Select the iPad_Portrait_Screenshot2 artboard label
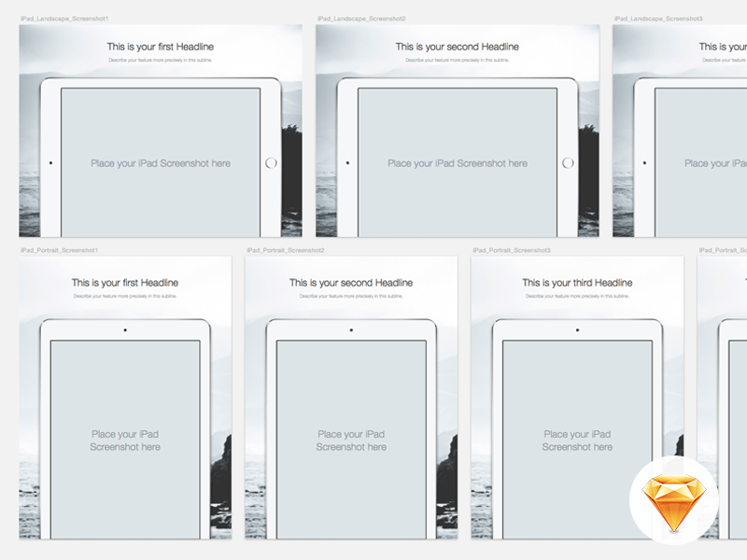747x560 pixels. 285,250
